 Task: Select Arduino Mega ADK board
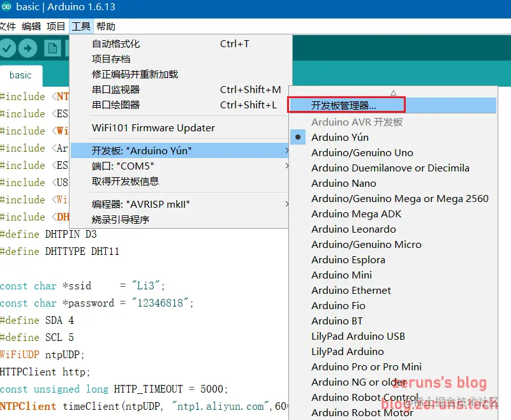tap(393, 214)
